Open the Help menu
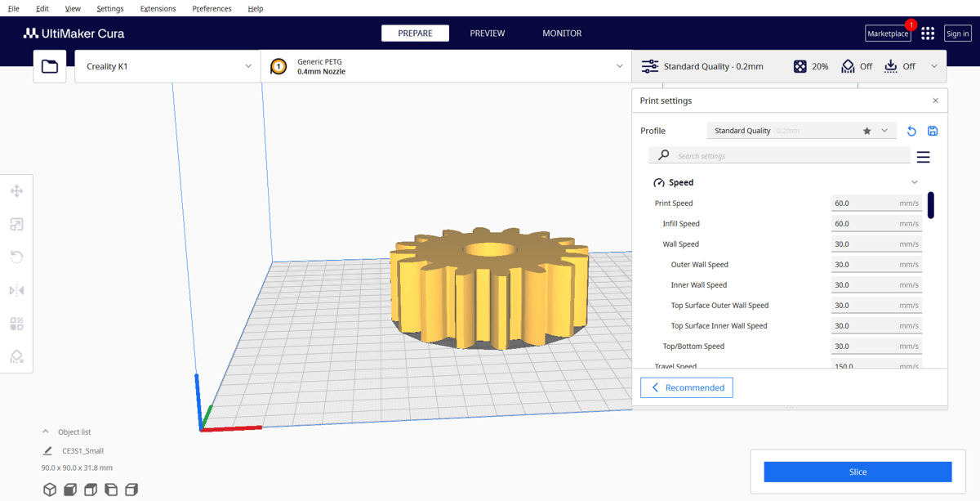Screen dimensions: 980x501 pos(256,8)
